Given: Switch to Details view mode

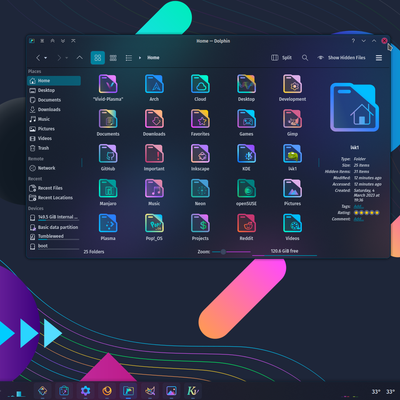Looking at the screenshot, I should click(129, 58).
